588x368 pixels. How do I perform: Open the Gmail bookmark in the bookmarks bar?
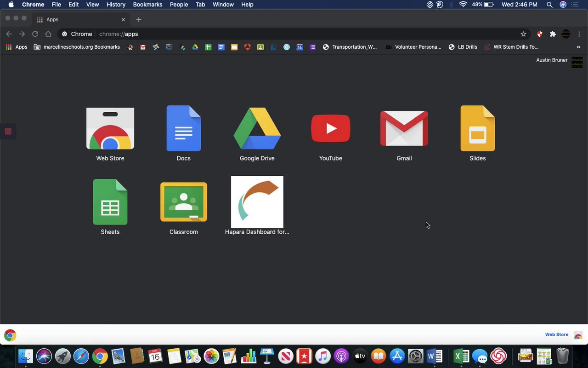(x=143, y=47)
